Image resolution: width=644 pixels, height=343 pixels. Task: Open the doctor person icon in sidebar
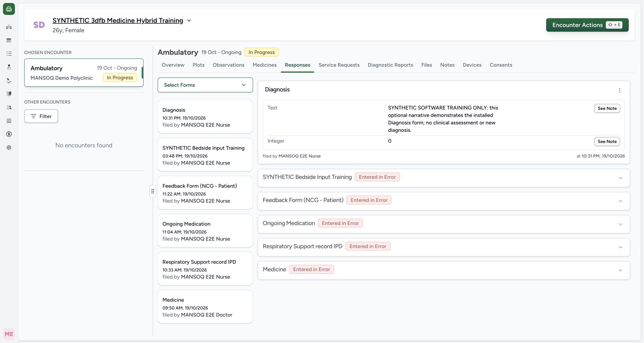[9, 67]
